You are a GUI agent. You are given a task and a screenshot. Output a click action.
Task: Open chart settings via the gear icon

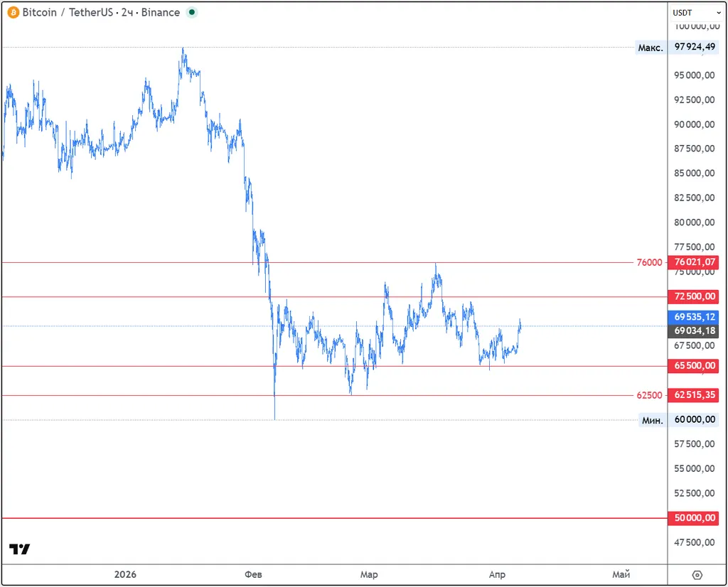coord(697,575)
